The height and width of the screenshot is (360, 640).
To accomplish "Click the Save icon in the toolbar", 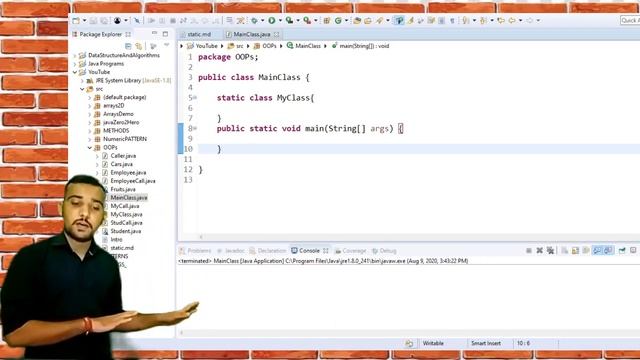I will tap(93, 20).
